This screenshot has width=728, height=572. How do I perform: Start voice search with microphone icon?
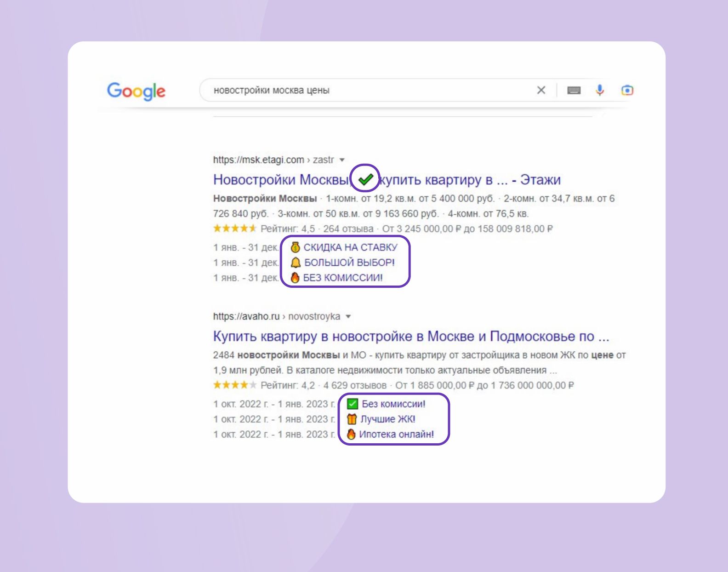coord(600,90)
